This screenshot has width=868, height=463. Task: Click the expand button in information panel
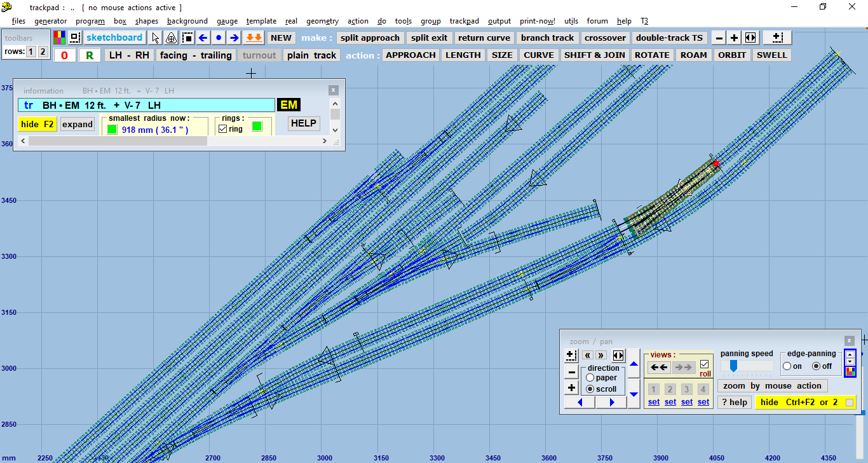(78, 124)
